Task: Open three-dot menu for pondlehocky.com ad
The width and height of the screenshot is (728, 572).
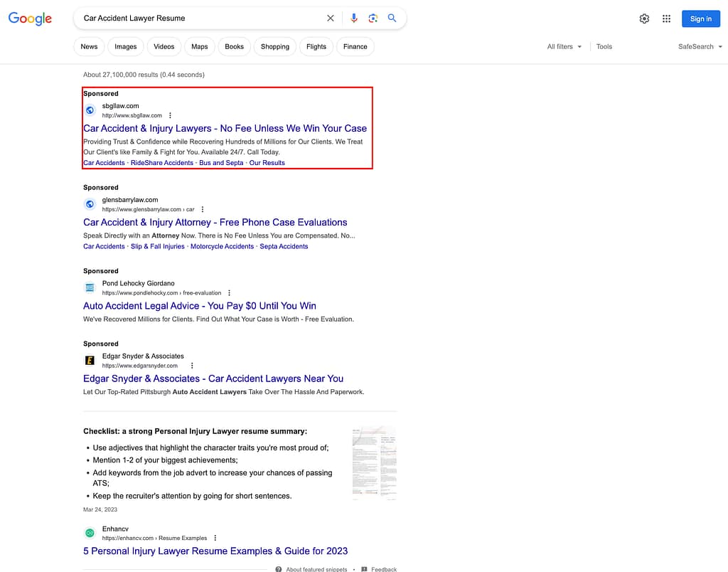Action: pos(230,292)
